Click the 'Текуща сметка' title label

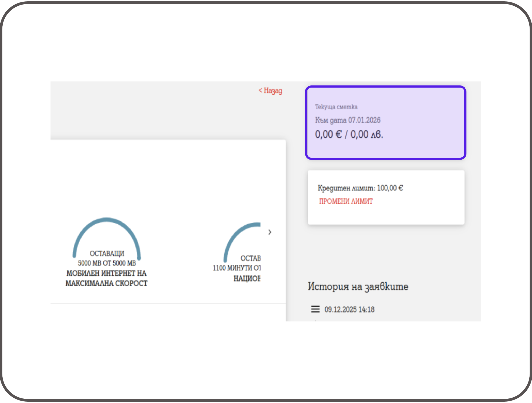[x=336, y=107]
